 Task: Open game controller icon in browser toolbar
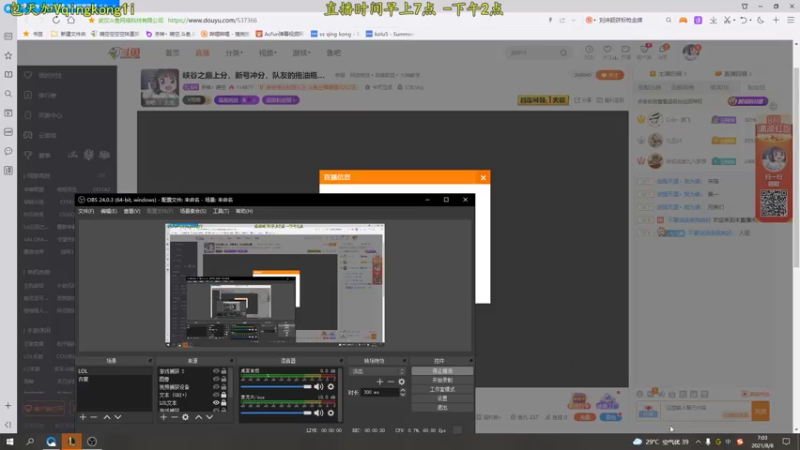coord(683,20)
